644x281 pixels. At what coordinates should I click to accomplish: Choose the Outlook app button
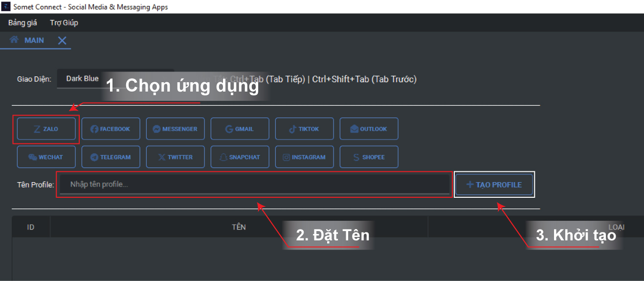[x=369, y=129]
